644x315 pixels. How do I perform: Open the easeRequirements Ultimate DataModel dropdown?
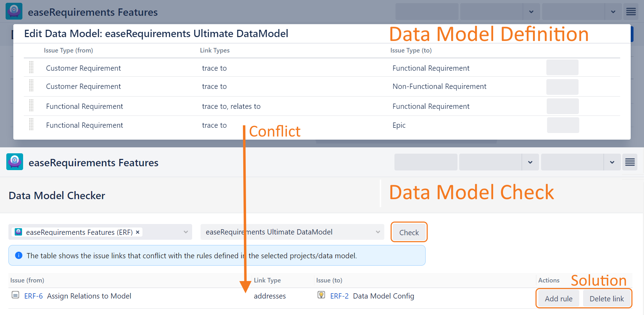point(378,232)
